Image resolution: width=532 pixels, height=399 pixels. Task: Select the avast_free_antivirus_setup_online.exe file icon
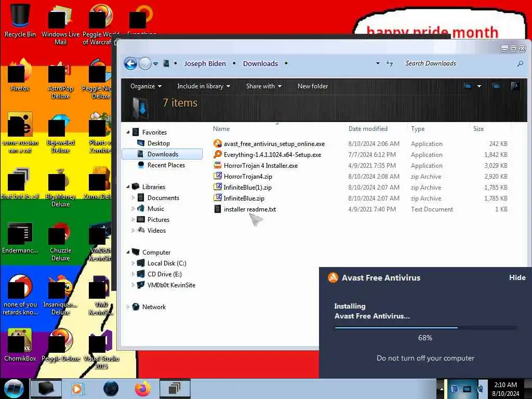(x=218, y=143)
